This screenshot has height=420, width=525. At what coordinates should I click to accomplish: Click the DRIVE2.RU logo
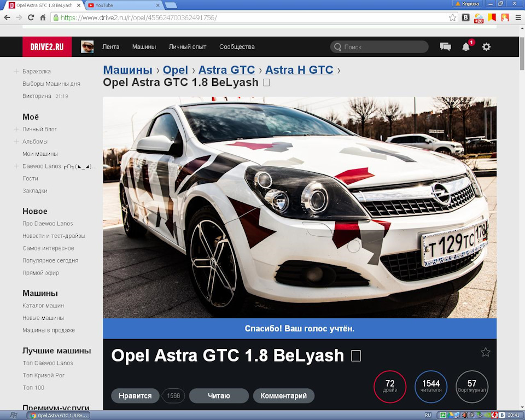47,47
